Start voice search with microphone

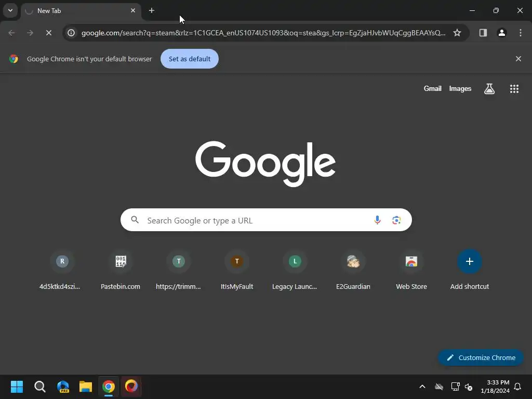click(x=377, y=220)
